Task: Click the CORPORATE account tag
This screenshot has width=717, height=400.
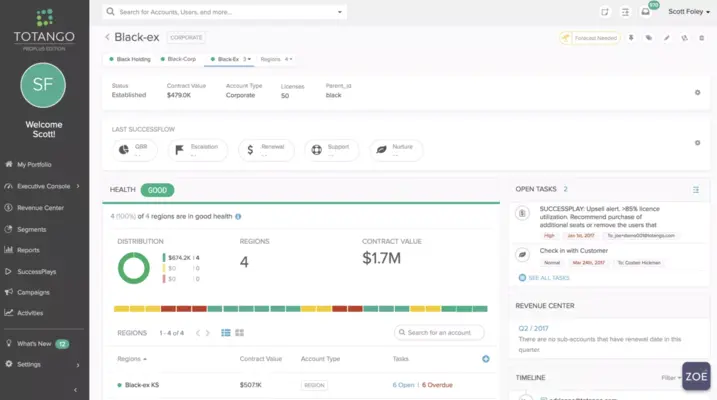Action: point(186,37)
